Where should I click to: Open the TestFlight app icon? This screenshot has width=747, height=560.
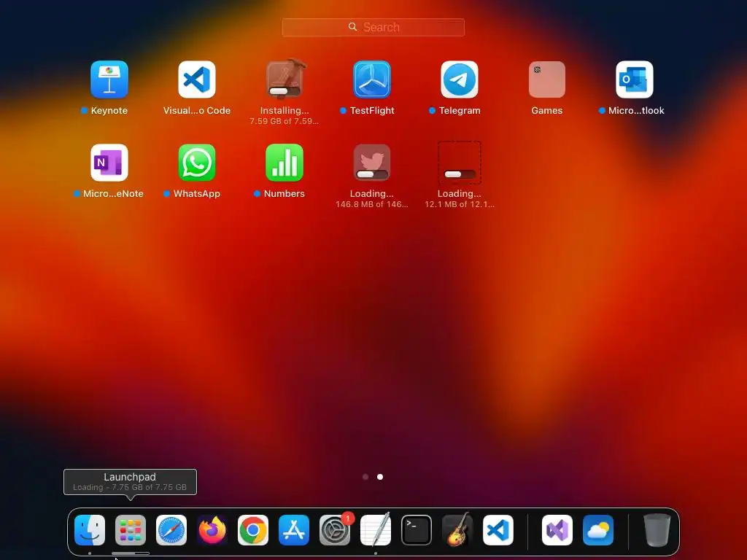click(372, 79)
